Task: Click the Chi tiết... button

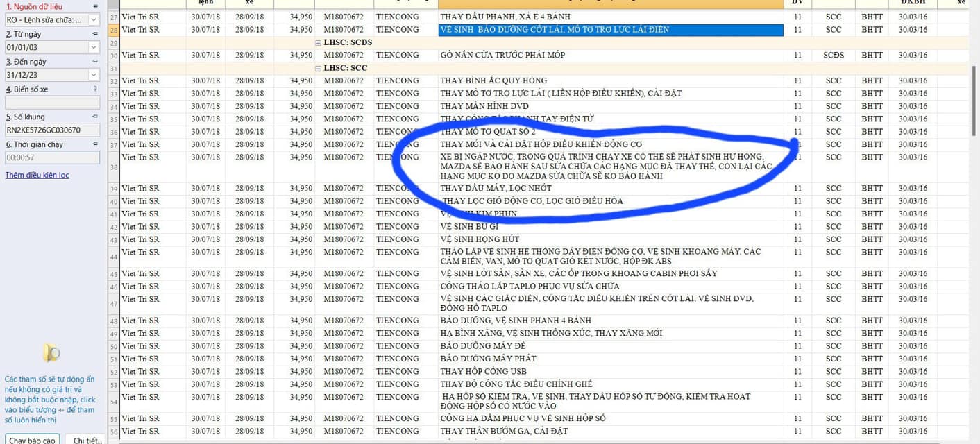Action: 87,440
